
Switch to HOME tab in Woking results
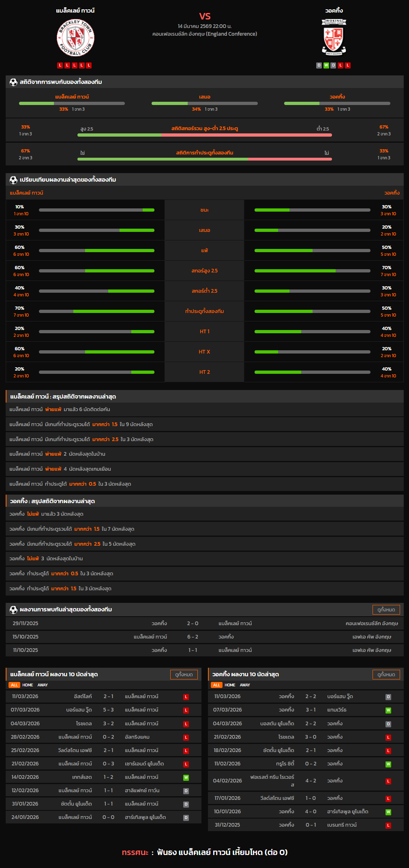[x=230, y=685]
